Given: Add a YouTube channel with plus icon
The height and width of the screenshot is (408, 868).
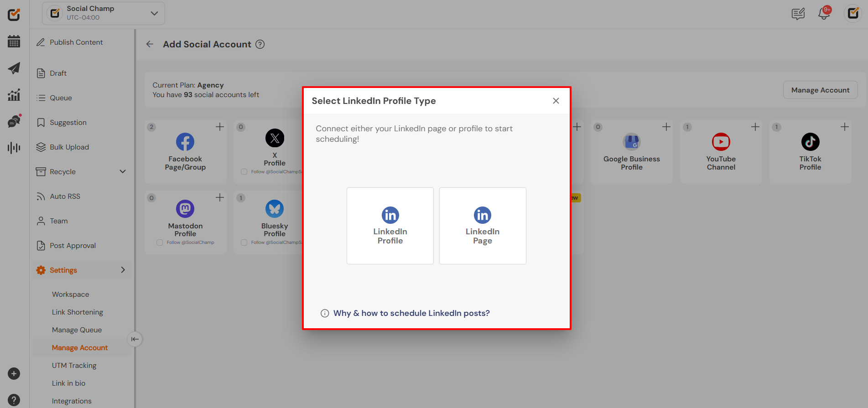Looking at the screenshot, I should (x=755, y=127).
